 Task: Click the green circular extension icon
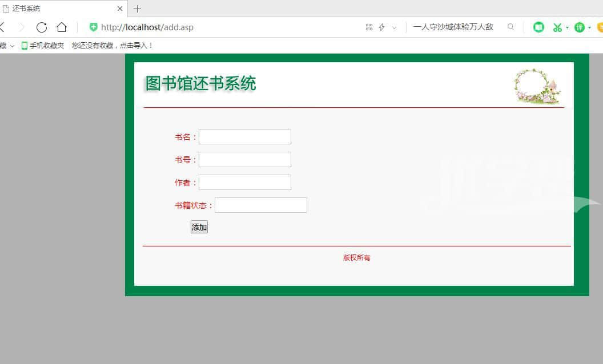coord(538,27)
